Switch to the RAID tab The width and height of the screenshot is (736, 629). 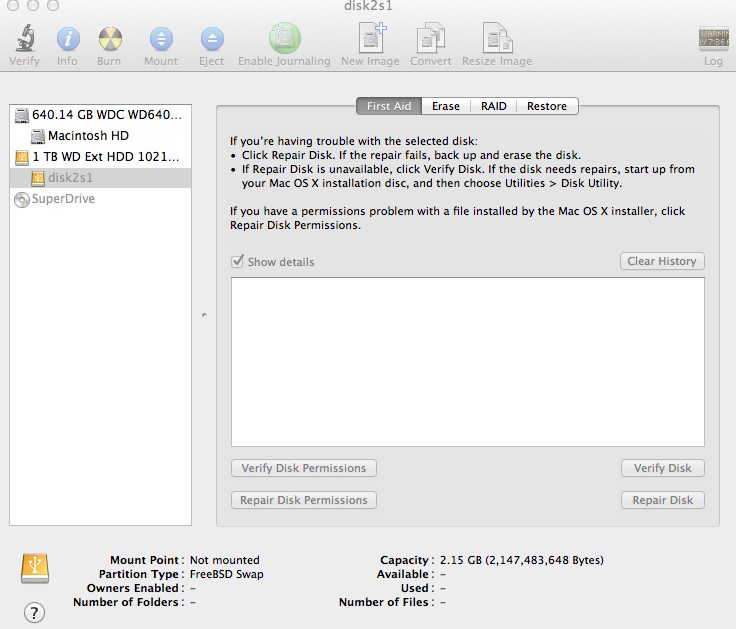tap(494, 106)
